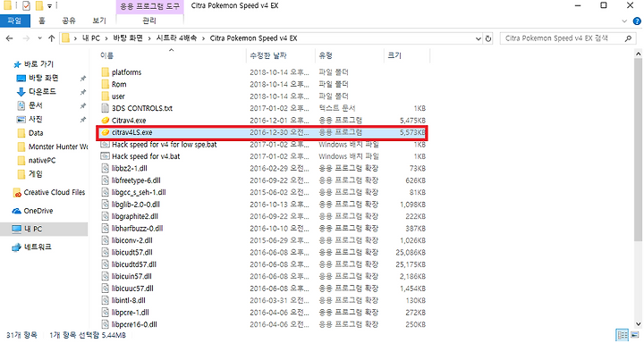Viewport: 644px width, 343px height.
Task: Open the 관리 ribbon tab
Action: click(x=149, y=21)
